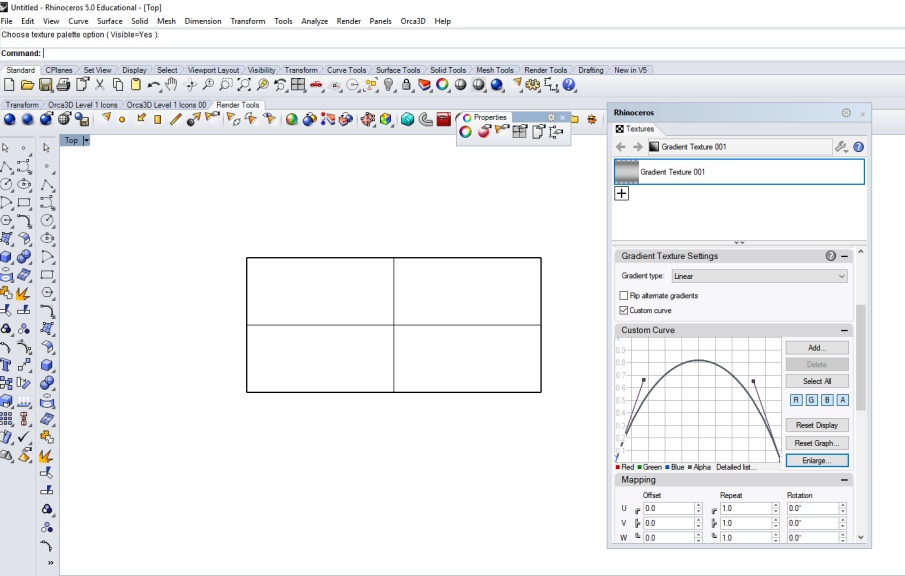Viewport: 905px width, 576px height.
Task: Collapse the Custom Curve section
Action: (x=844, y=330)
